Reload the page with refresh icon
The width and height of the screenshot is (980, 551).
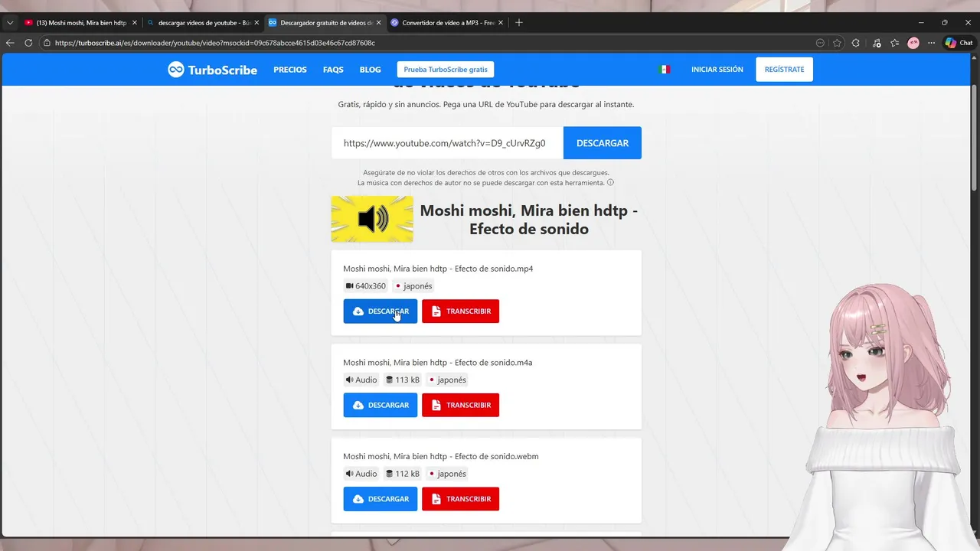(28, 43)
